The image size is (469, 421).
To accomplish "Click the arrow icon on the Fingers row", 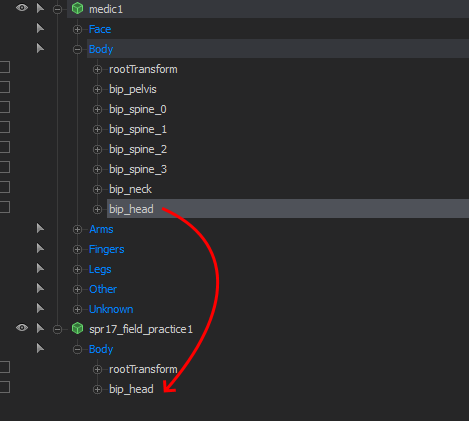I will 40,248.
